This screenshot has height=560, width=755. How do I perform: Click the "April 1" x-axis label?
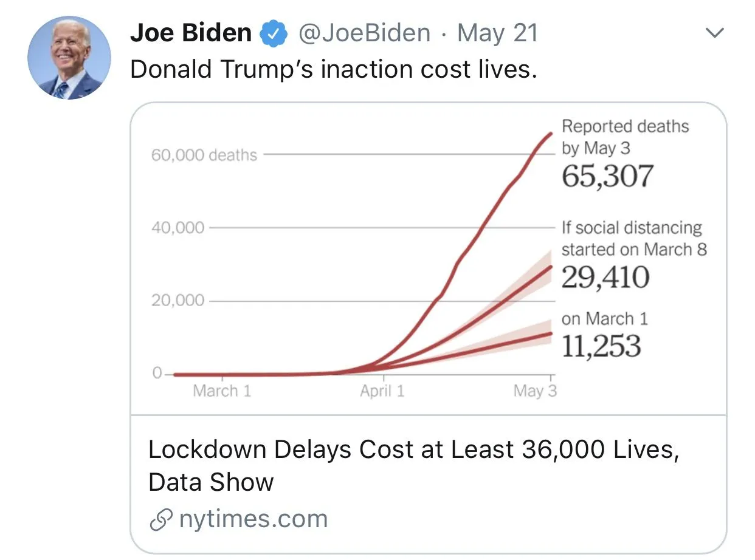click(x=382, y=391)
